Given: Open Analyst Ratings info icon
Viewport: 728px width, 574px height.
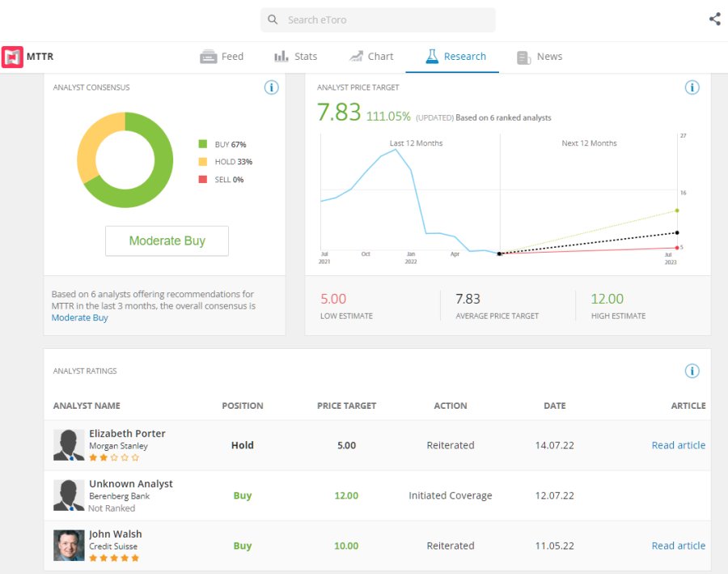Looking at the screenshot, I should 692,371.
